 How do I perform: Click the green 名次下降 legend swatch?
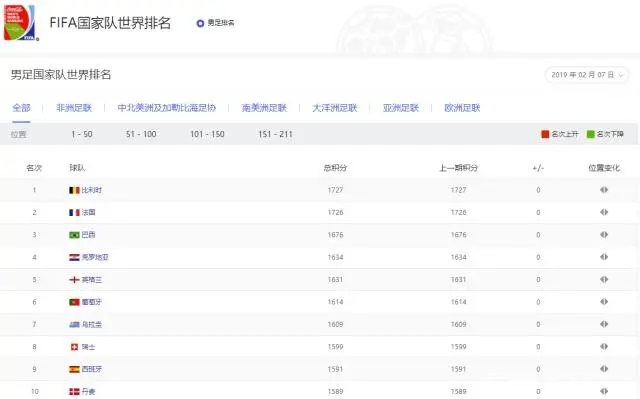click(x=590, y=134)
